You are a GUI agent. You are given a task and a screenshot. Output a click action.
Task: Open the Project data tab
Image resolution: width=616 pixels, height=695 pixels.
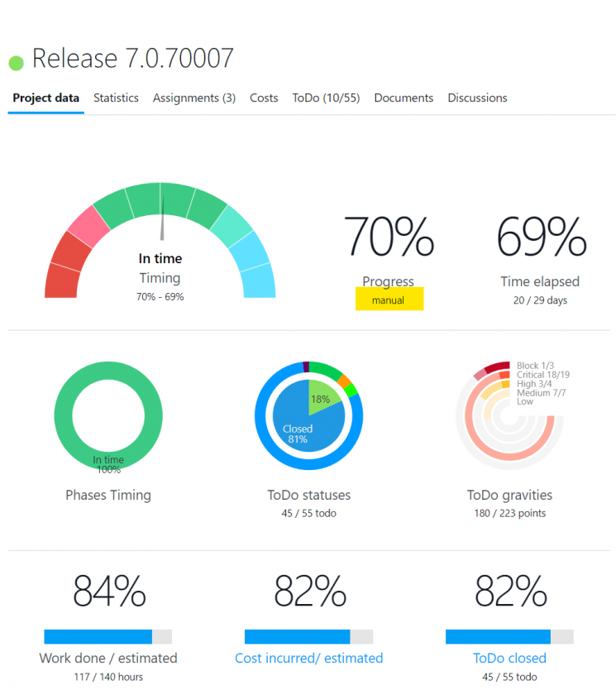tap(46, 98)
